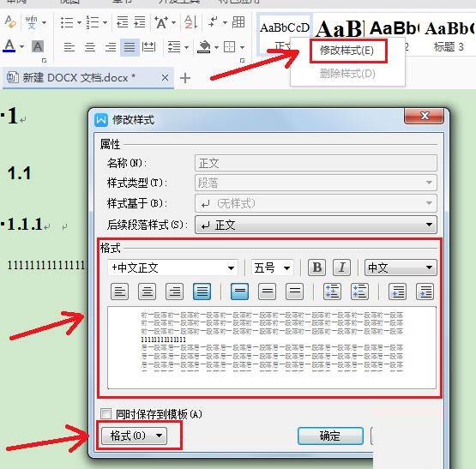The image size is (476, 469).
Task: Increase paragraph spacing in dialog
Action: 332,292
